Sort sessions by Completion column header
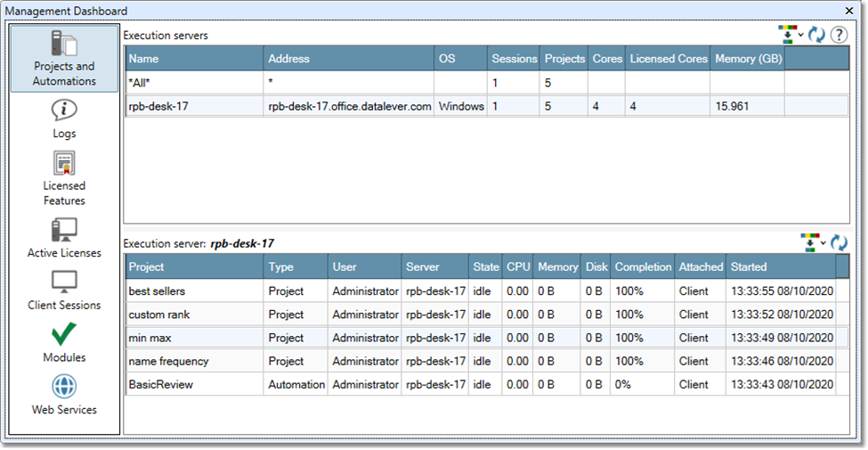This screenshot has width=868, height=450. point(642,266)
